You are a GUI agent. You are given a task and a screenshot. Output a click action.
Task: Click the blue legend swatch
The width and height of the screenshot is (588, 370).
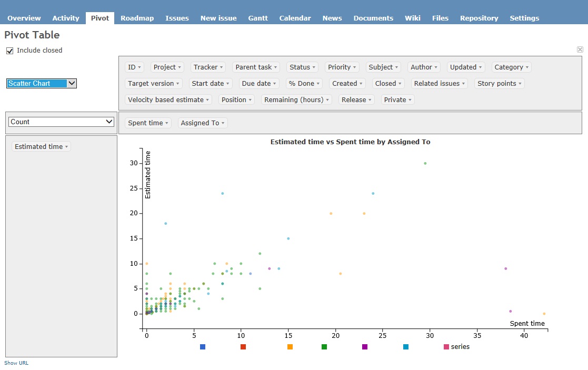tap(203, 347)
